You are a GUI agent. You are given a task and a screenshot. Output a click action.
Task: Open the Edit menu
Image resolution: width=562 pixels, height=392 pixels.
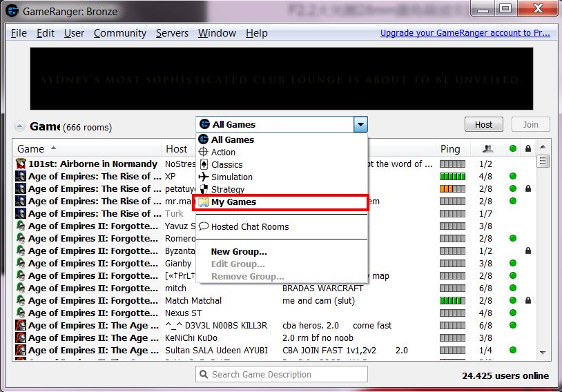coord(46,33)
